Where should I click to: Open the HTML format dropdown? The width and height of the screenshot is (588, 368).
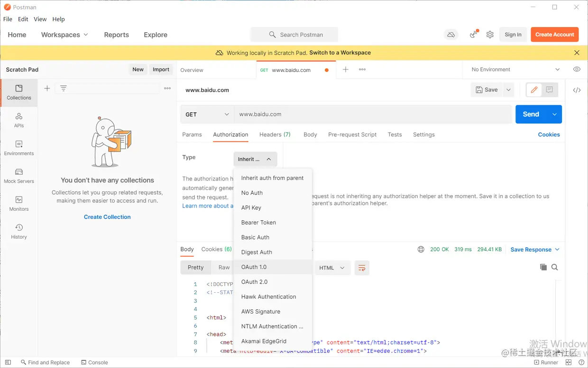[x=332, y=268]
